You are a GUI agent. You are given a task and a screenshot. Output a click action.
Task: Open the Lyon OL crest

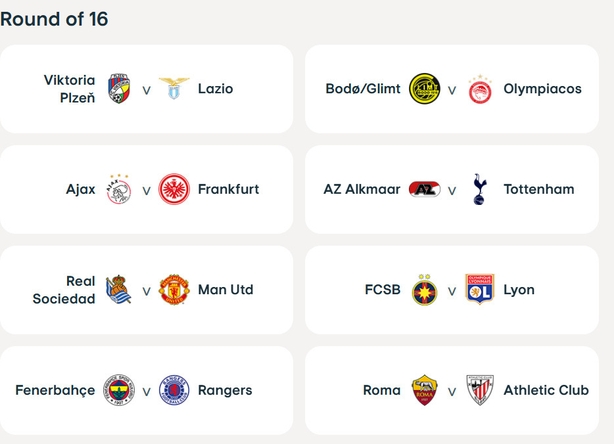pyautogui.click(x=480, y=289)
